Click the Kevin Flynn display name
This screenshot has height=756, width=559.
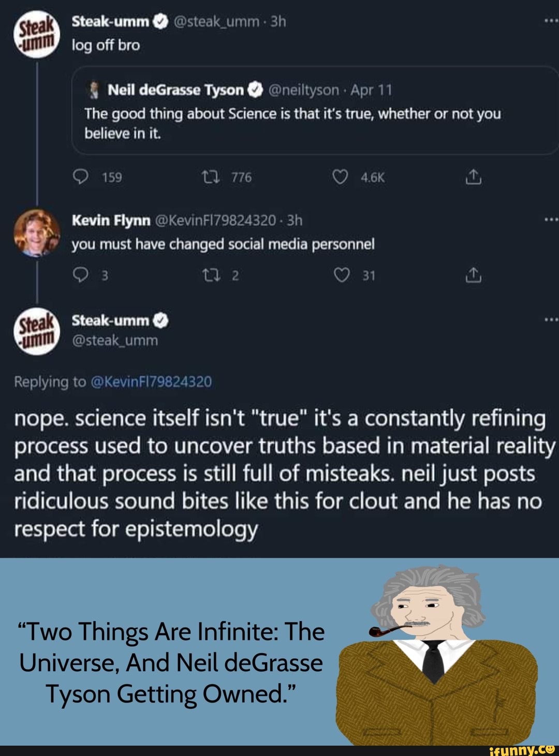111,221
